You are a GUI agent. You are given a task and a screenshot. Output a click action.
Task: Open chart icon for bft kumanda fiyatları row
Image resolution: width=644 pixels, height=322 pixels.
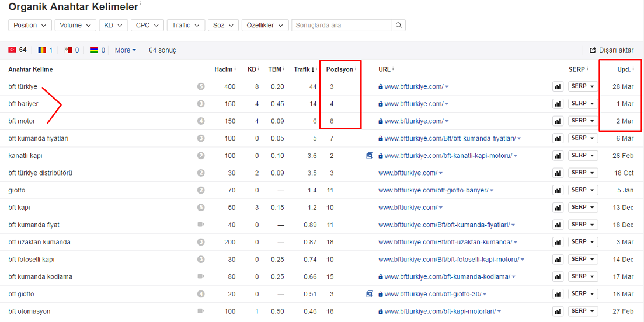tap(558, 139)
